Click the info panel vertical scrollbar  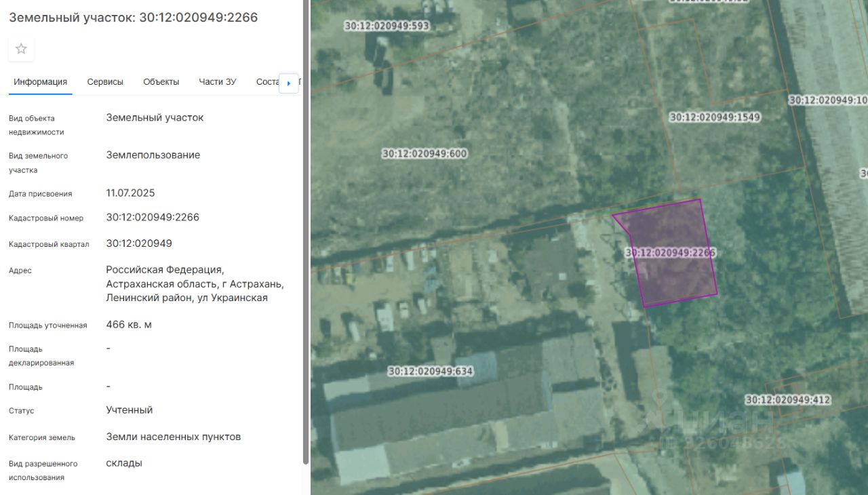pos(306,232)
